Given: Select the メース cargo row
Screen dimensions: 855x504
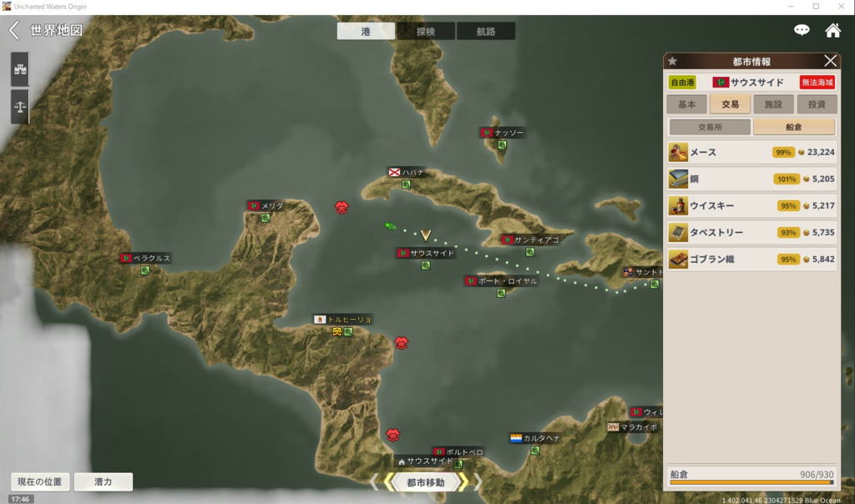Looking at the screenshot, I should pos(751,152).
